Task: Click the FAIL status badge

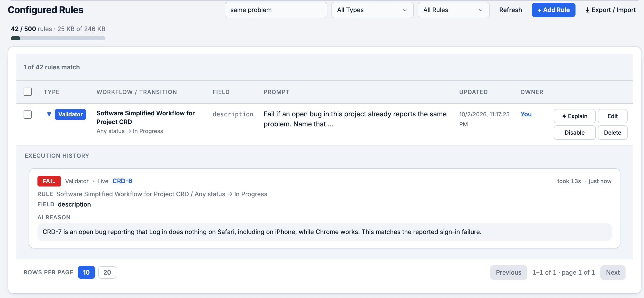Action: 49,181
